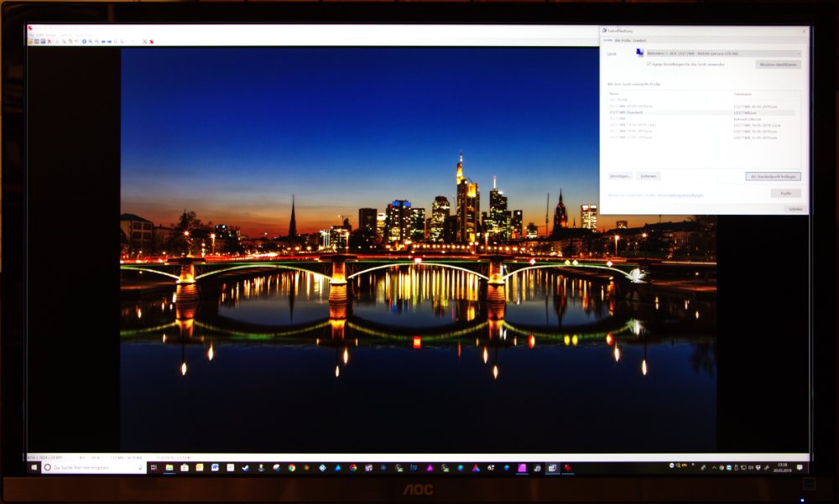This screenshot has height=504, width=839.
Task: Click the 'Hinzufügen...' button
Action: click(620, 176)
